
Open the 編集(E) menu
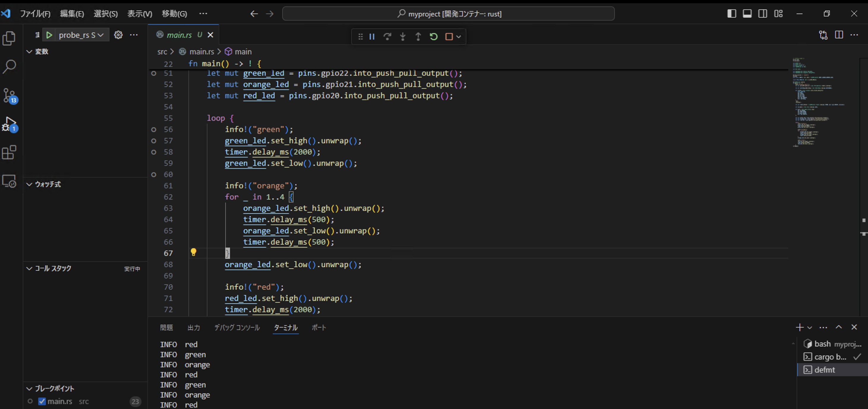point(72,14)
